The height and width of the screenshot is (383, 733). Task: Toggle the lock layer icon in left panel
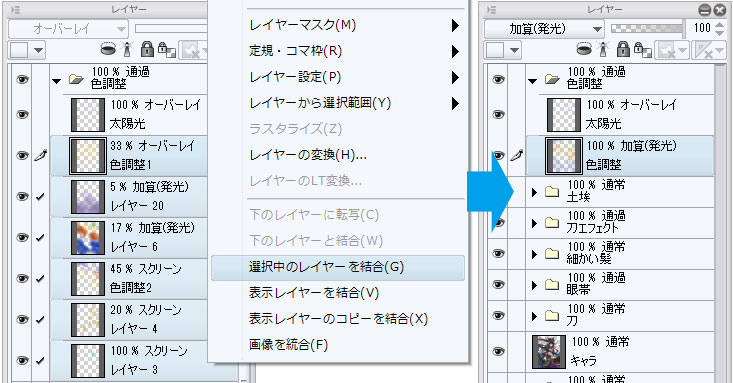coord(147,49)
